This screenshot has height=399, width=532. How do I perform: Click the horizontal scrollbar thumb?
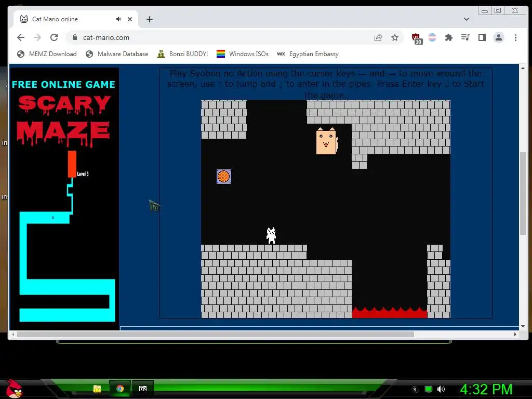coord(216,334)
